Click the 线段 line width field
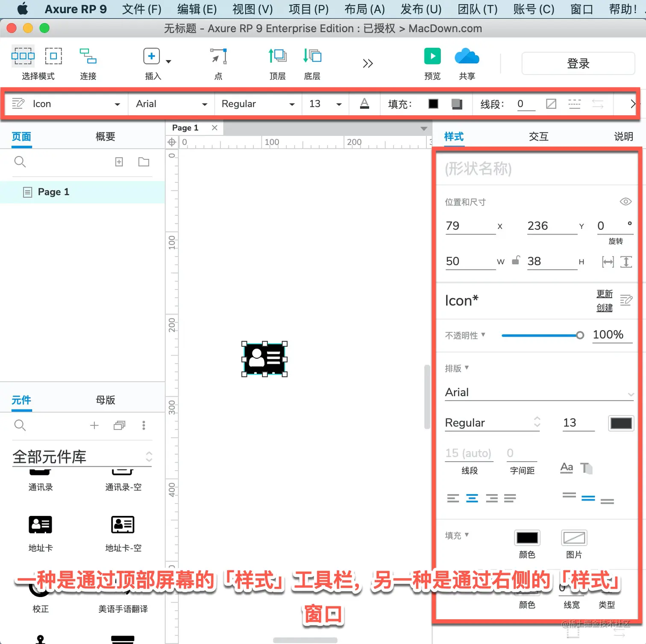 tap(526, 104)
